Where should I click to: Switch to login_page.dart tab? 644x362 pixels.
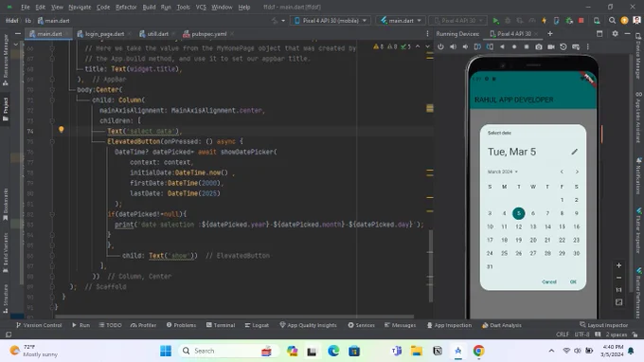104,34
